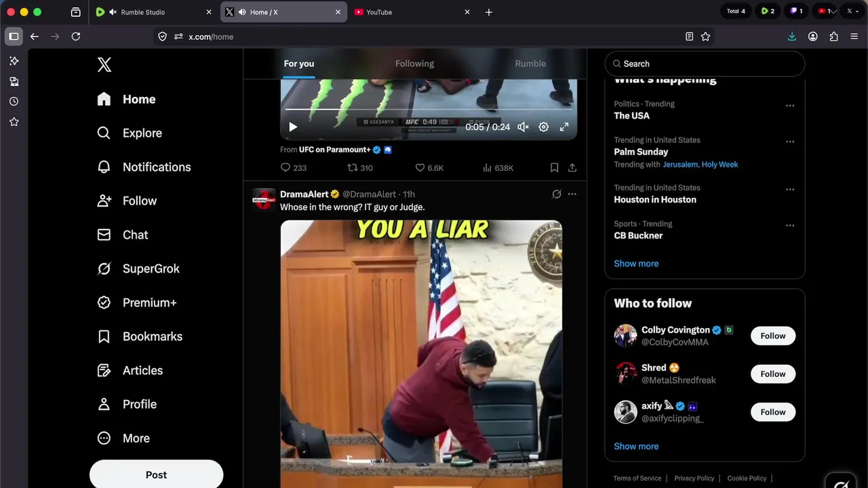Image resolution: width=868 pixels, height=488 pixels.
Task: Open options for CB Buckner trend
Action: click(789, 226)
